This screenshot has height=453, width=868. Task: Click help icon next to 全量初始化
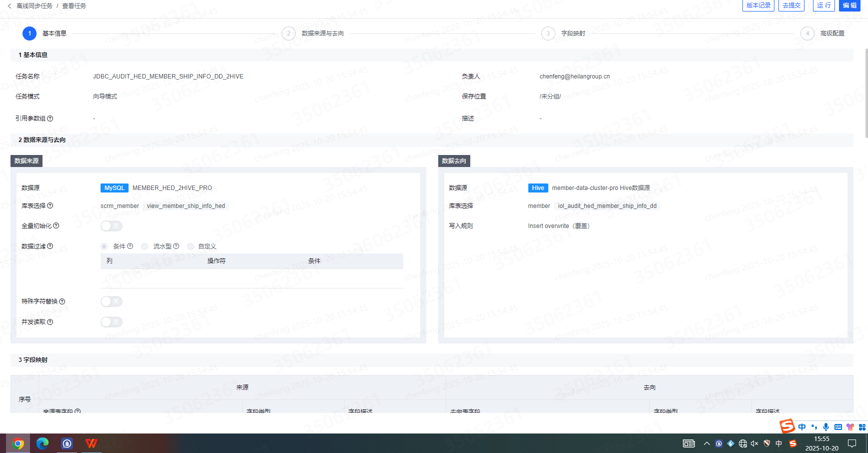(56, 226)
